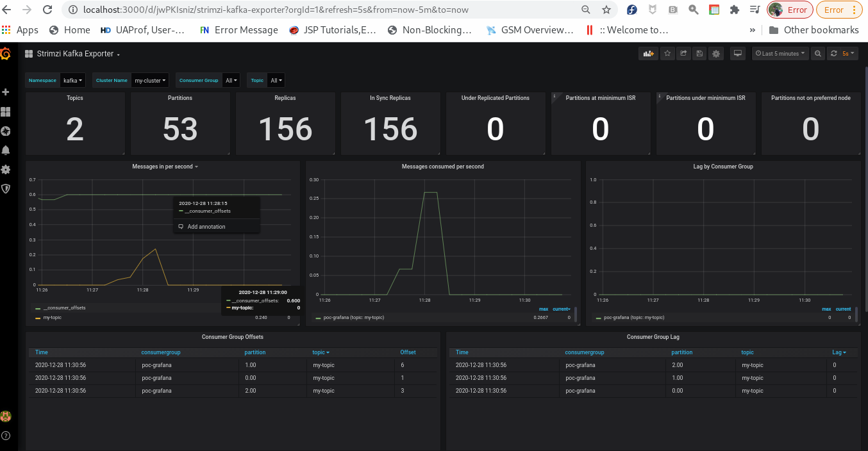Toggle the __consumer_offsets series in the legend
The image size is (868, 451).
(x=64, y=308)
